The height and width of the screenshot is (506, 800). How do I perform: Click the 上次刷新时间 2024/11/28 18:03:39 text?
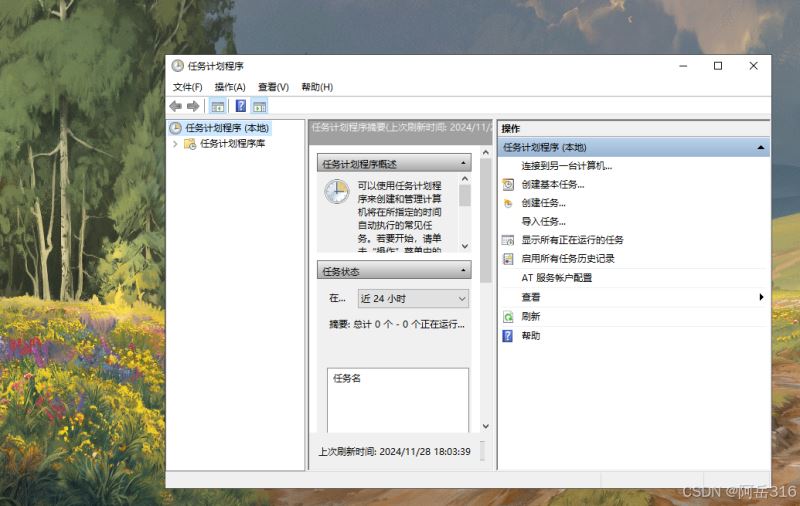(x=395, y=451)
